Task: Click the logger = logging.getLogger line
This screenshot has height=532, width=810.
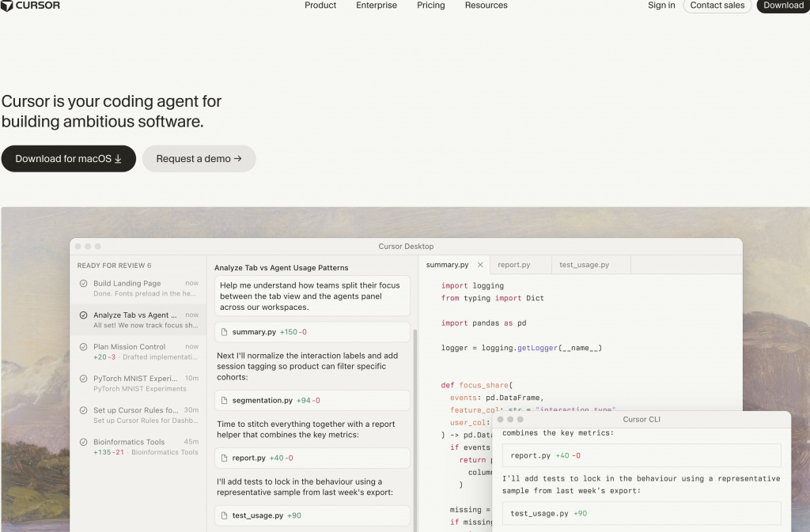Action: [x=522, y=348]
